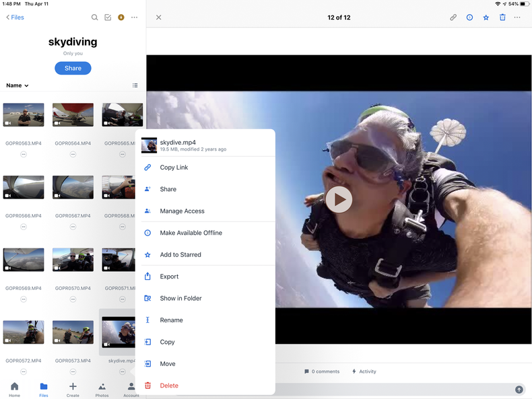This screenshot has width=532, height=399.
Task: Tap the Create plus icon in bottom bar
Action: coord(73,387)
